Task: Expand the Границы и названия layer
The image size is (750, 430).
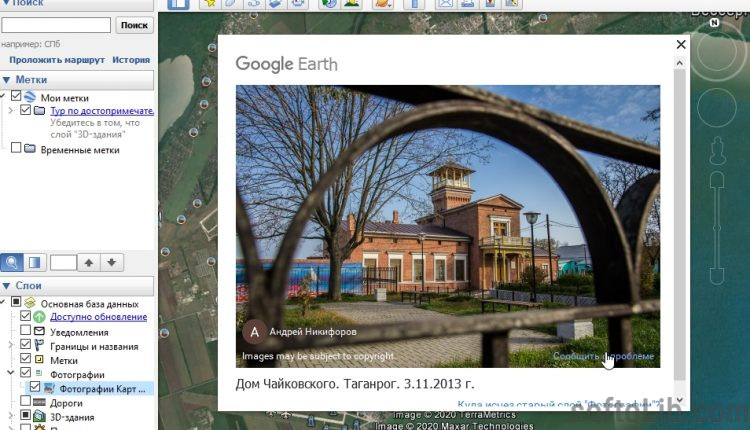Action: pos(11,344)
